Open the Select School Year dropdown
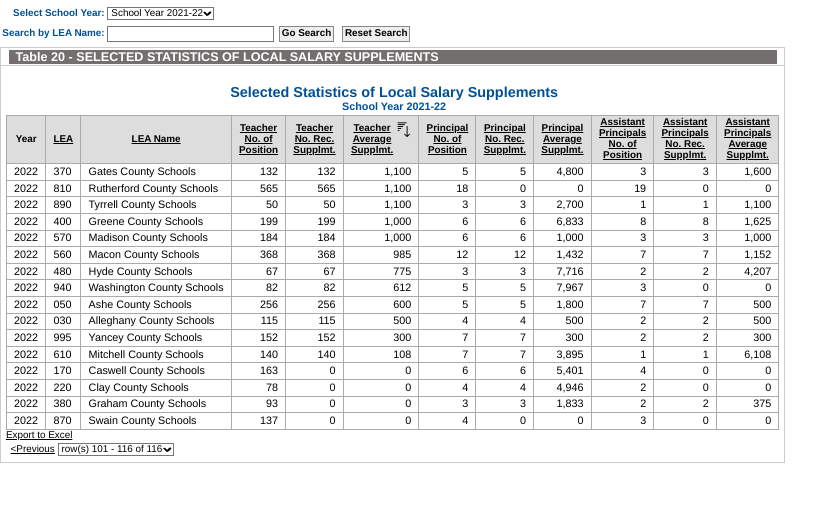Image resolution: width=819 pixels, height=522 pixels. coord(160,13)
